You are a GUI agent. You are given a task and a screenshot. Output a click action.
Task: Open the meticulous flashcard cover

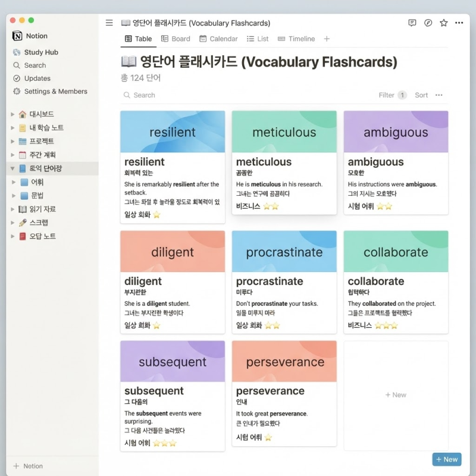[284, 131]
